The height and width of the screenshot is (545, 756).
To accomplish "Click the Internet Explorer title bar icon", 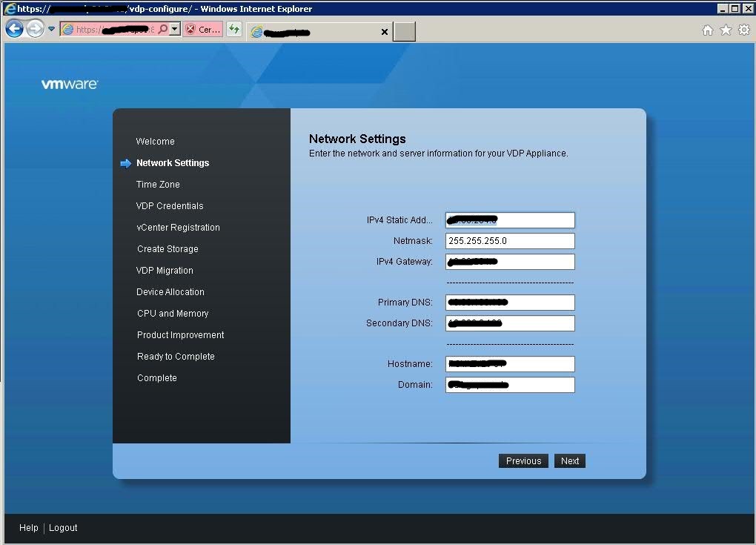I will 10,8.
